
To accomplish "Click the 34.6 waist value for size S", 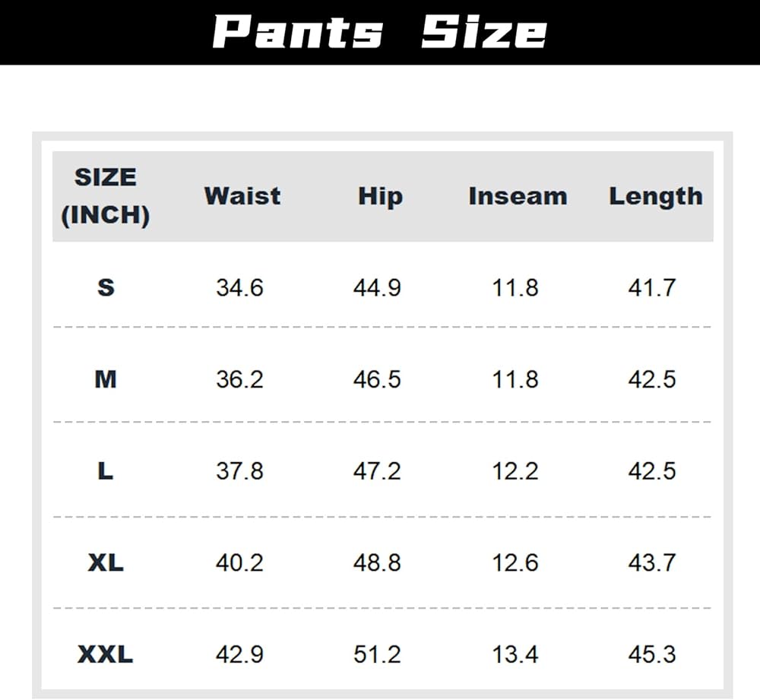I will [239, 288].
